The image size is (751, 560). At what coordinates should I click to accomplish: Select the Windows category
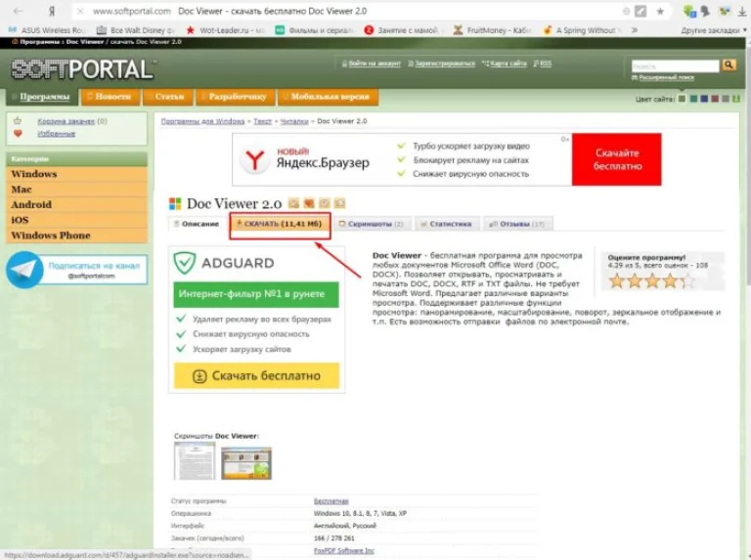76,174
